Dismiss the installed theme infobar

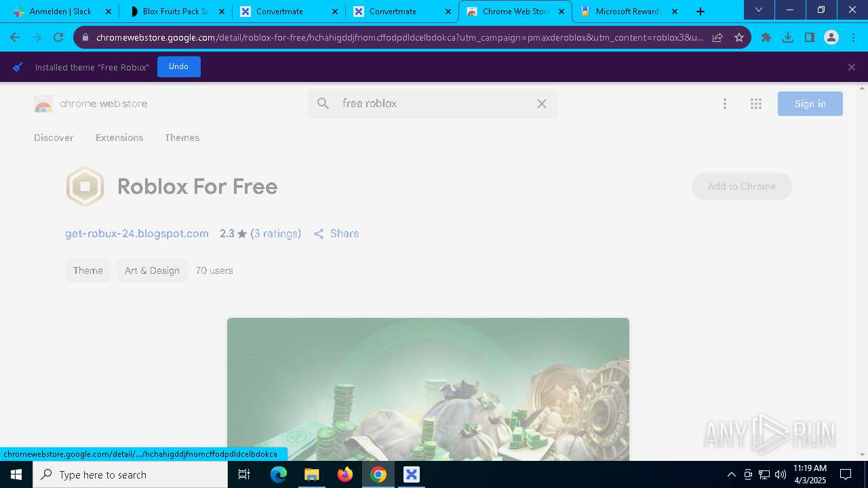pos(852,67)
